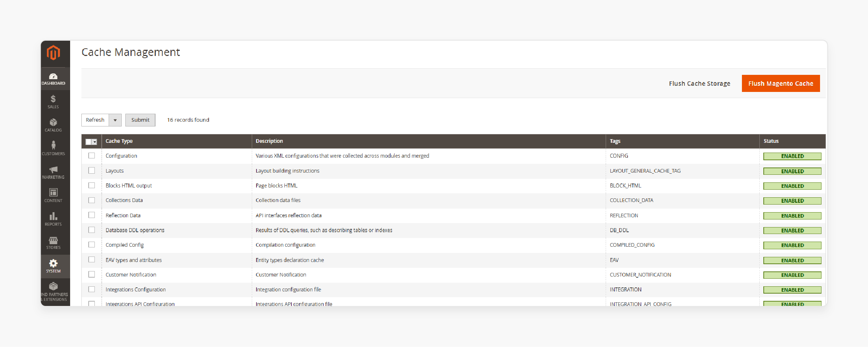Click ENABLED status in Configuration row

pos(792,156)
